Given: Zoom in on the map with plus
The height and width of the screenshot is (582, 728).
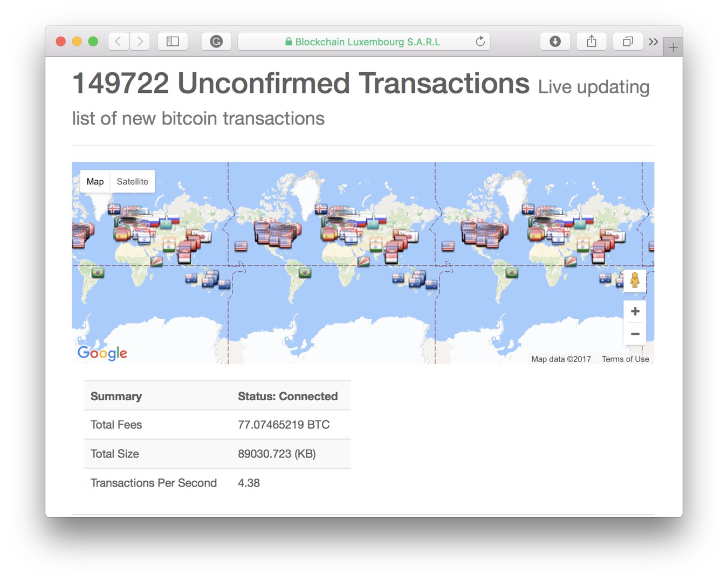Looking at the screenshot, I should pyautogui.click(x=635, y=311).
